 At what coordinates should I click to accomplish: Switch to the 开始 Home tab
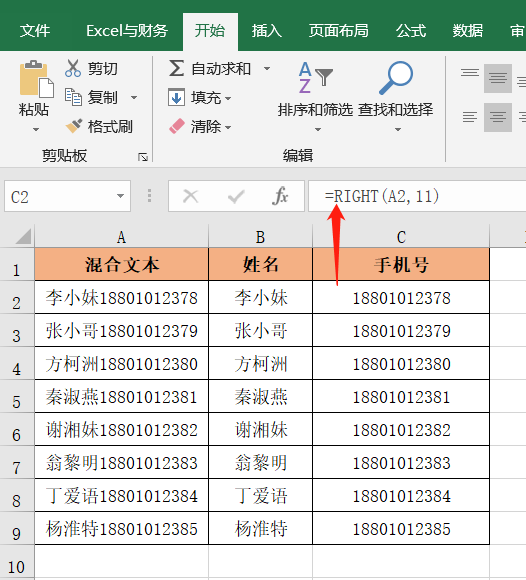click(x=210, y=31)
